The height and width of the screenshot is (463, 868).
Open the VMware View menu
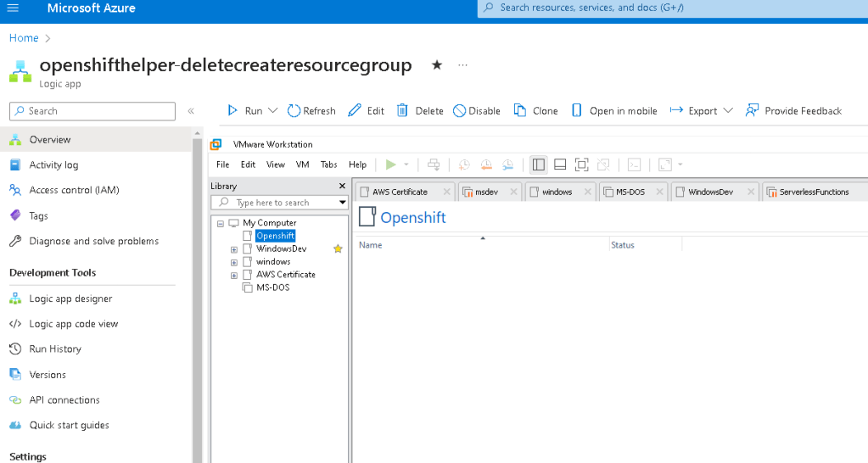pyautogui.click(x=276, y=165)
